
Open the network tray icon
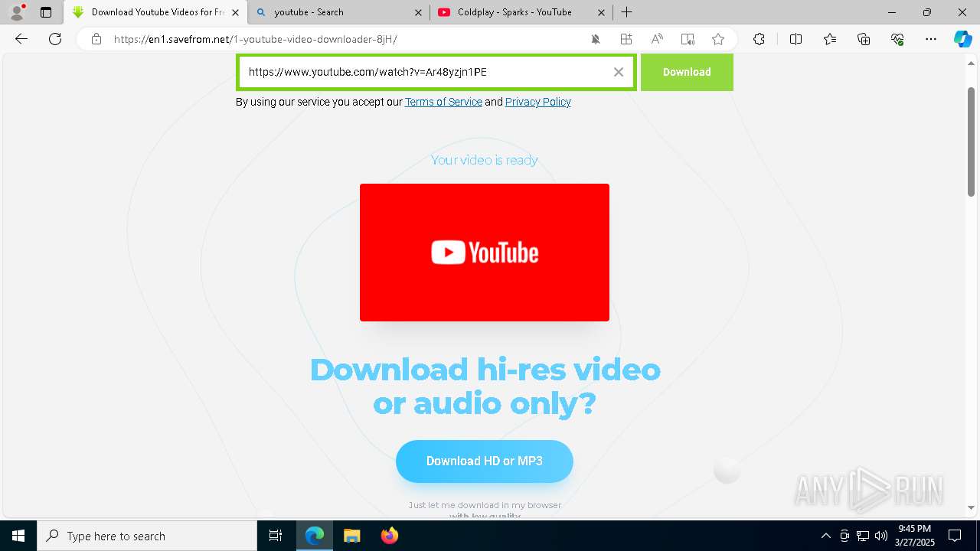coord(863,536)
